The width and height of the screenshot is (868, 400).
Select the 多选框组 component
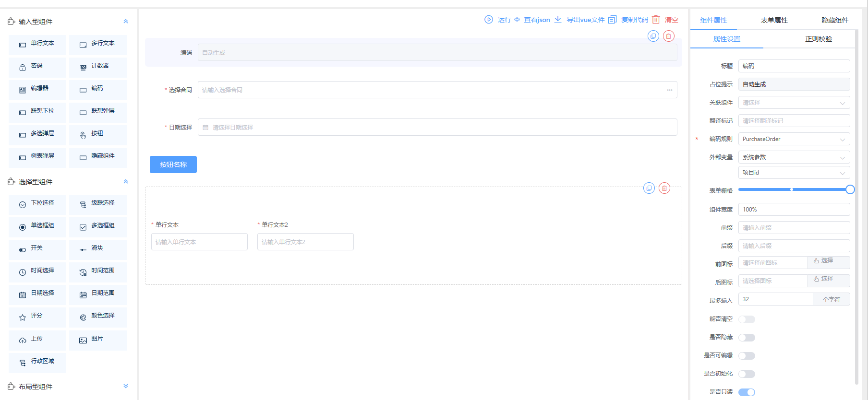[98, 227]
